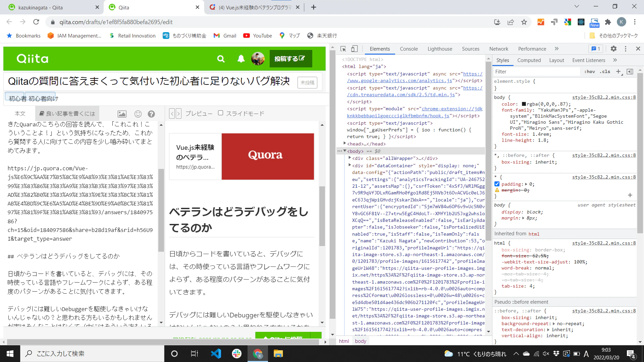Open the editor help question-mark icon
644x362 pixels.
pyautogui.click(x=151, y=114)
